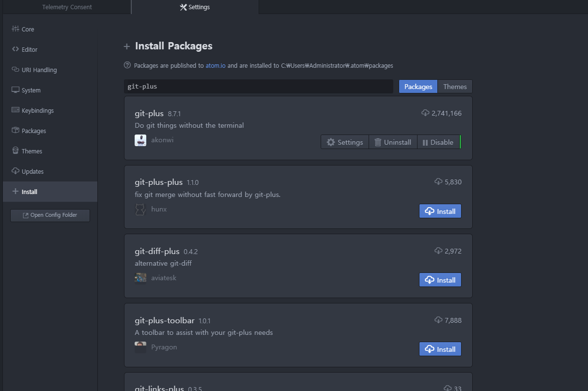Open the Keybindings panel

[x=50, y=110]
